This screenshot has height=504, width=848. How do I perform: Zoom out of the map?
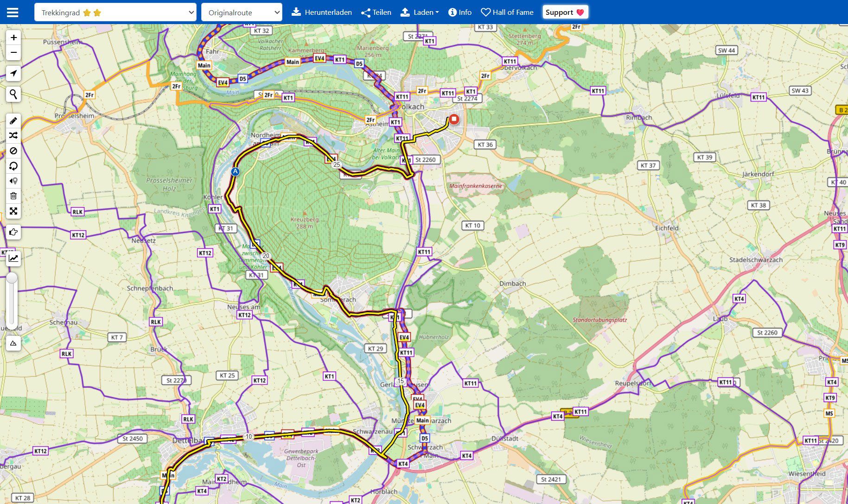13,52
